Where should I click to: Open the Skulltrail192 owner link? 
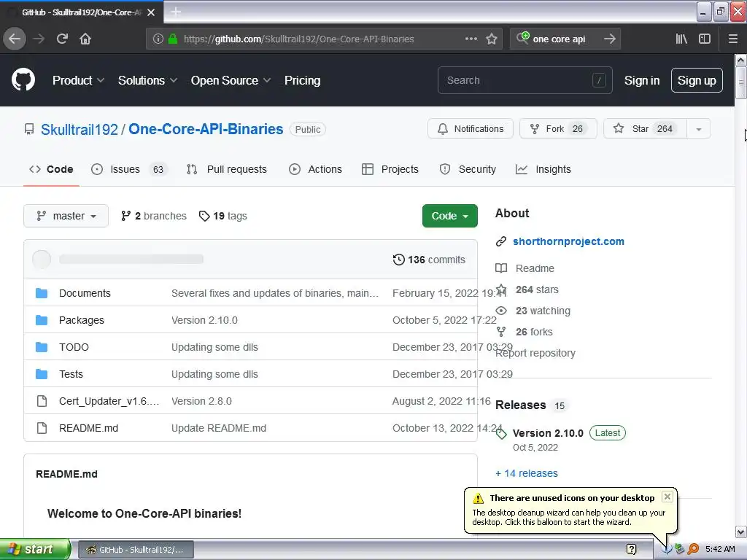80,129
